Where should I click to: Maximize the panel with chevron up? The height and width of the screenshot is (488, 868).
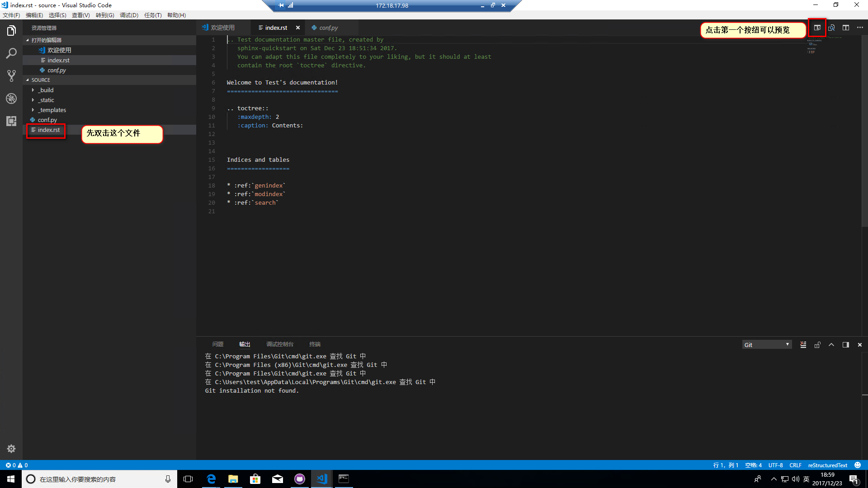point(831,345)
